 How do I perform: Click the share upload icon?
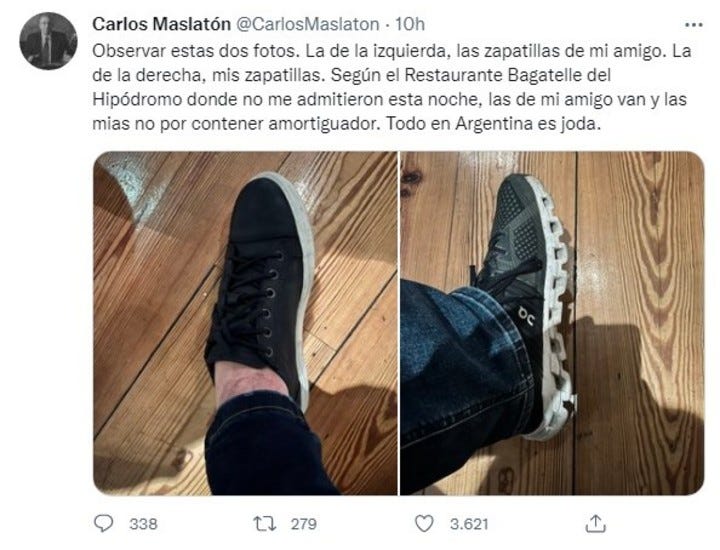click(596, 523)
